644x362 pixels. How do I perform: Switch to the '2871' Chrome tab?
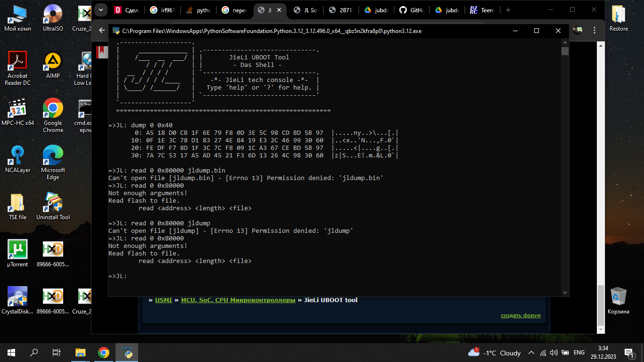pos(341,10)
